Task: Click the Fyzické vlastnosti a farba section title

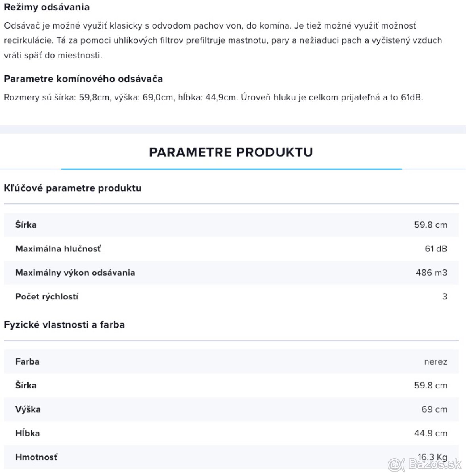Action: (x=64, y=325)
